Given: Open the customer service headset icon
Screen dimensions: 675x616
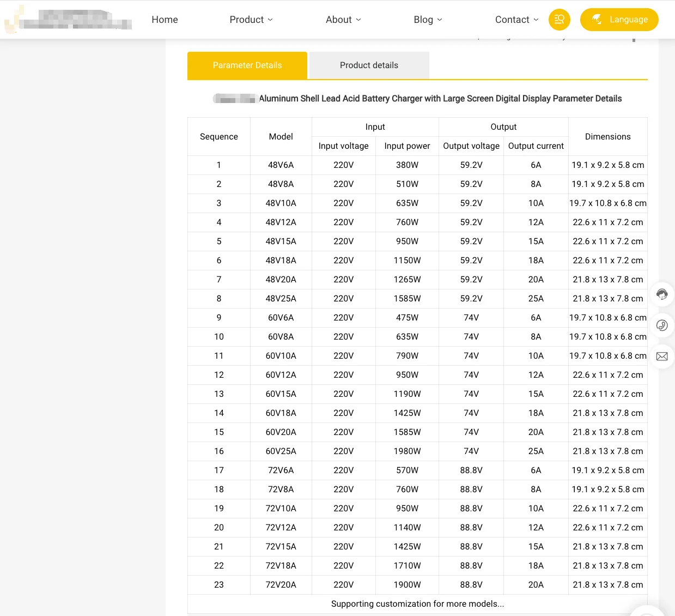Looking at the screenshot, I should tap(662, 294).
